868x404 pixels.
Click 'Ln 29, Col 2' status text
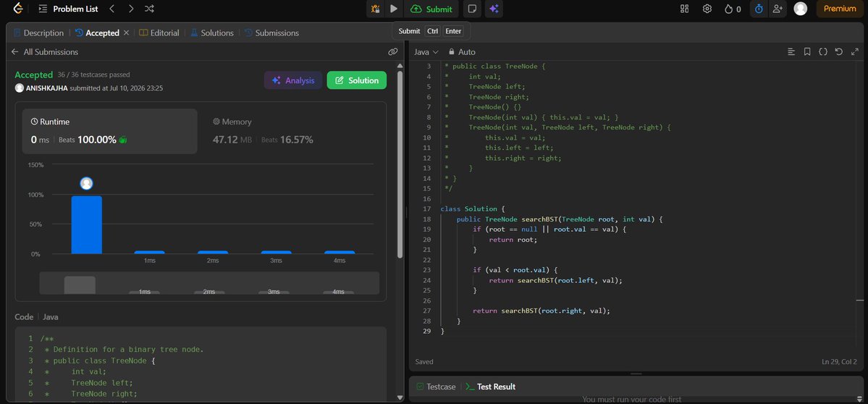[839, 362]
